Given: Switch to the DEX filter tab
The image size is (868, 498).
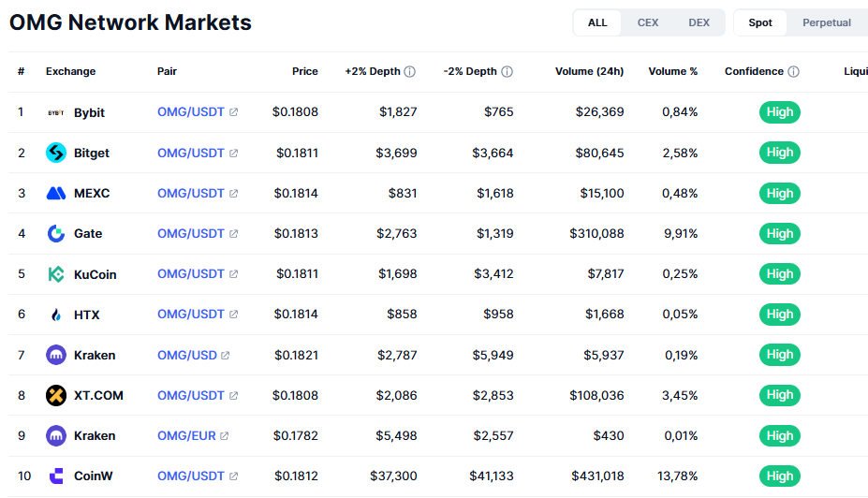Looking at the screenshot, I should (x=699, y=22).
